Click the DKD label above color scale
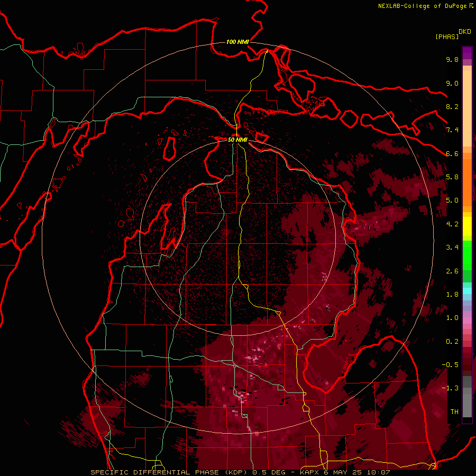Image resolution: width=476 pixels, height=476 pixels. (x=465, y=32)
